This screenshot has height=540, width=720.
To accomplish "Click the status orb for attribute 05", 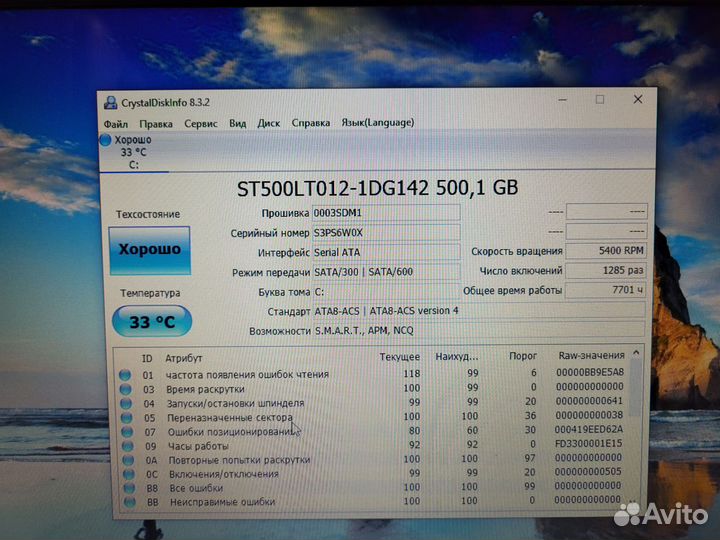I will pyautogui.click(x=126, y=418).
